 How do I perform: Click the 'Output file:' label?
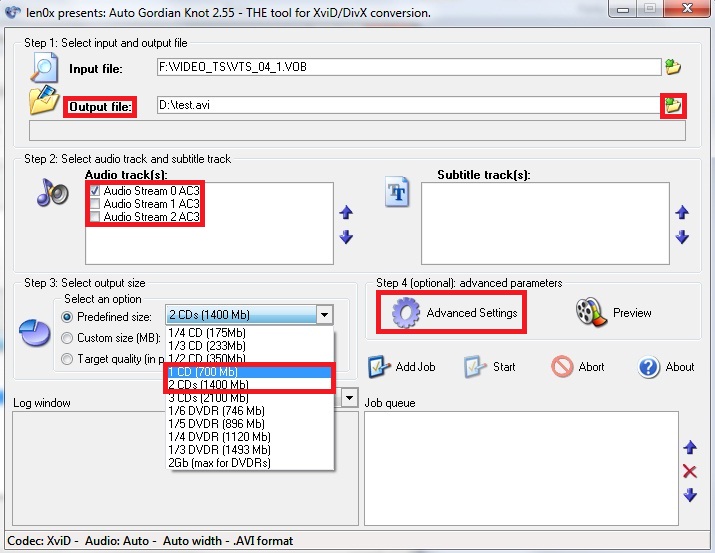click(100, 107)
